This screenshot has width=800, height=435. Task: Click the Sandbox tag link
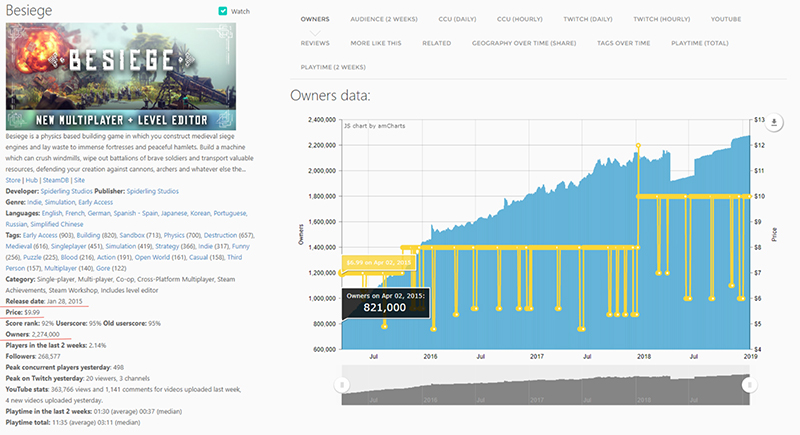click(x=132, y=235)
